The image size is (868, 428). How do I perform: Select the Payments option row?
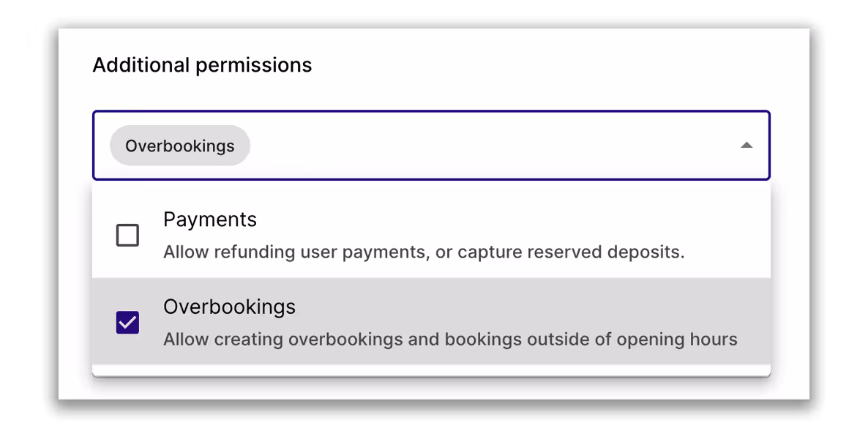pyautogui.click(x=431, y=234)
